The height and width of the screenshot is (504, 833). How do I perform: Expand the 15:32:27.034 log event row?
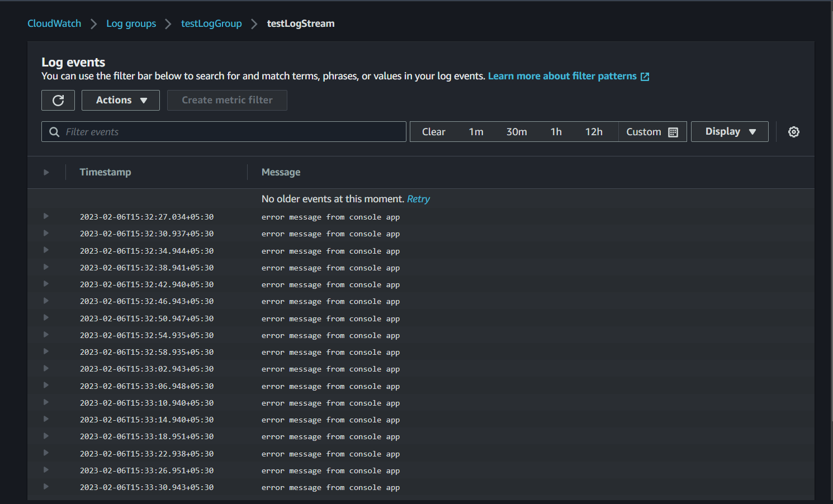click(x=46, y=216)
